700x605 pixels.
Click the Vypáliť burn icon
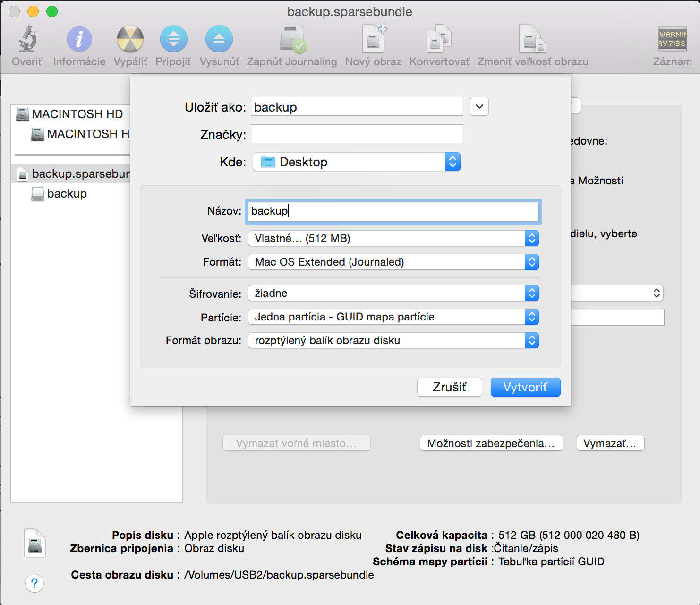pos(130,39)
